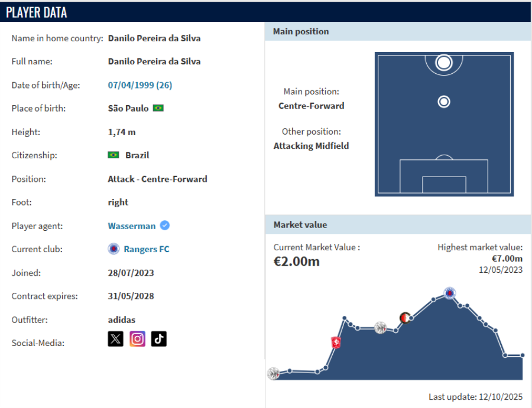The width and height of the screenshot is (532, 408).
Task: Open the Wasserman player agent link
Action: click(132, 226)
